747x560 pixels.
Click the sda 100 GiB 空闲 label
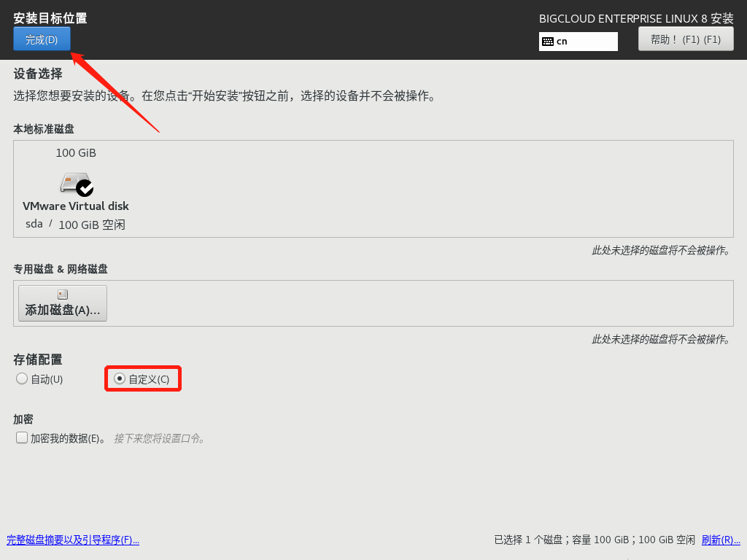coord(76,225)
